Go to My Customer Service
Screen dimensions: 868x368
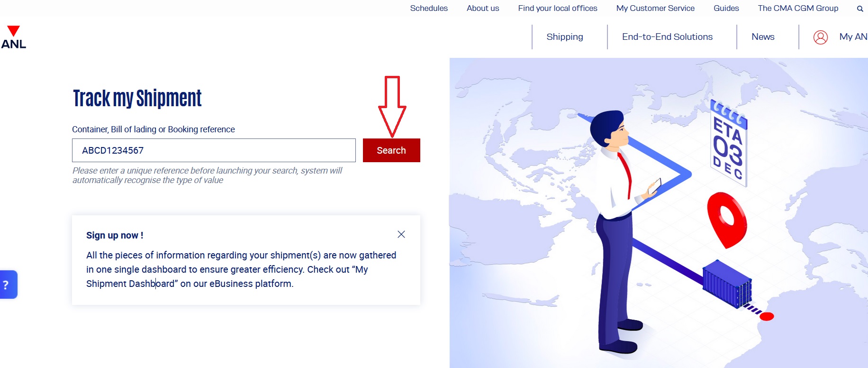point(655,8)
